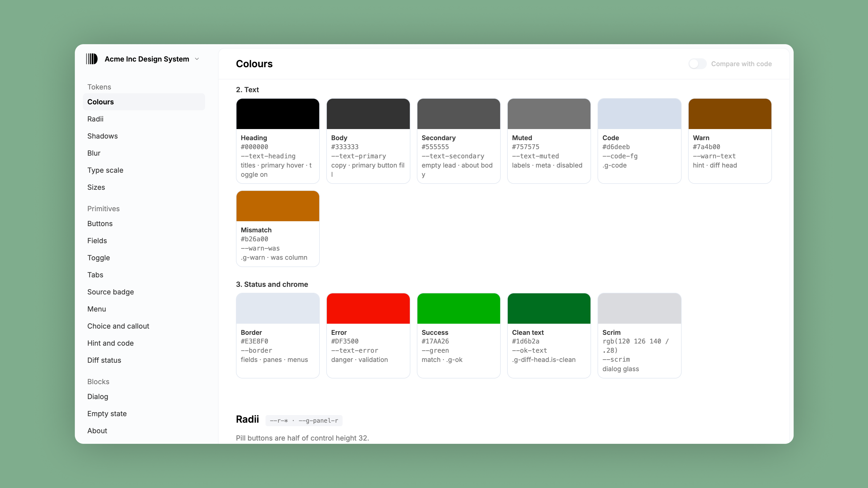Open the Sizes sidebar entry
The width and height of the screenshot is (868, 488).
coord(144,187)
